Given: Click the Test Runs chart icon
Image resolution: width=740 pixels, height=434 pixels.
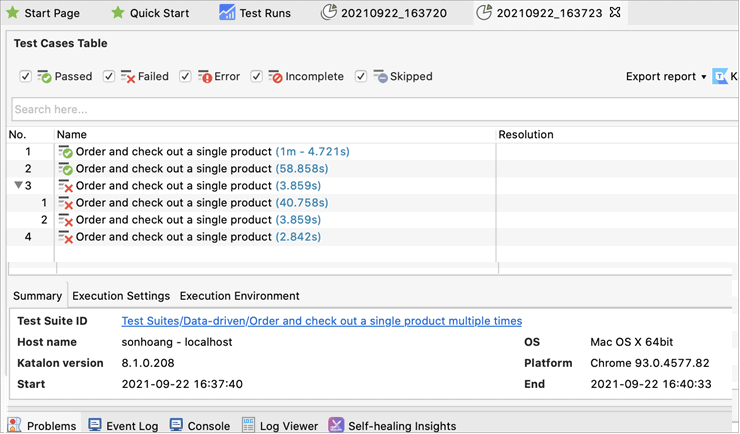Looking at the screenshot, I should point(227,13).
